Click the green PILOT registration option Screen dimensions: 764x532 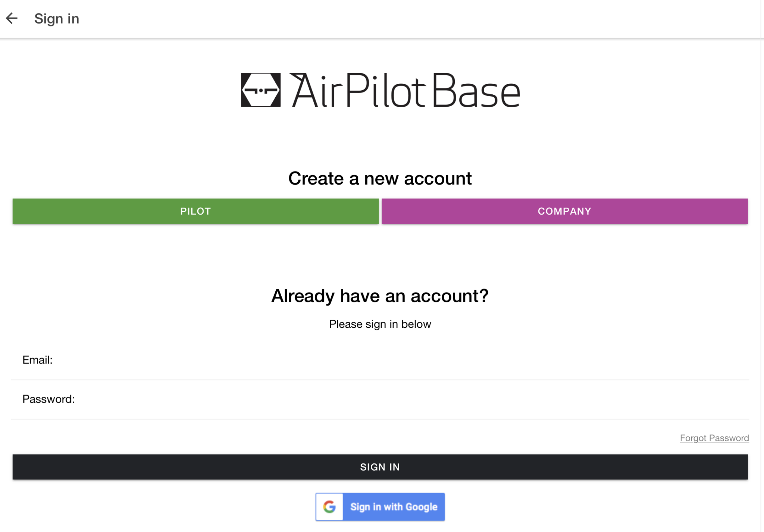tap(195, 211)
